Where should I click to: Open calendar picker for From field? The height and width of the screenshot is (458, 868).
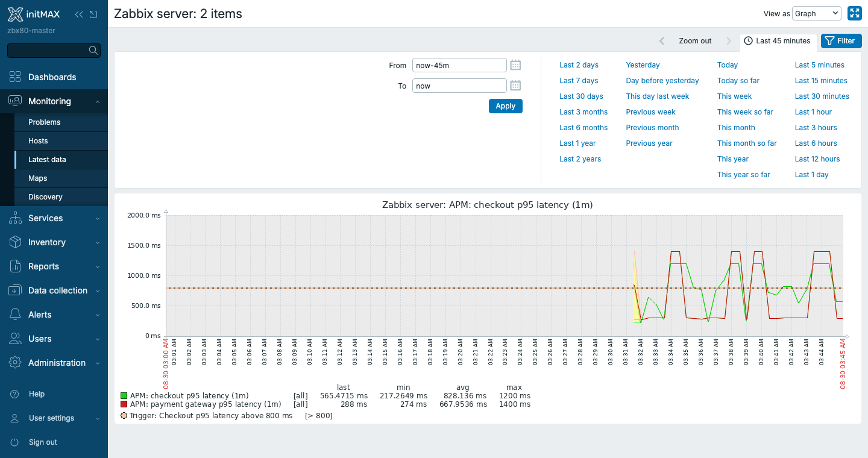coord(515,65)
